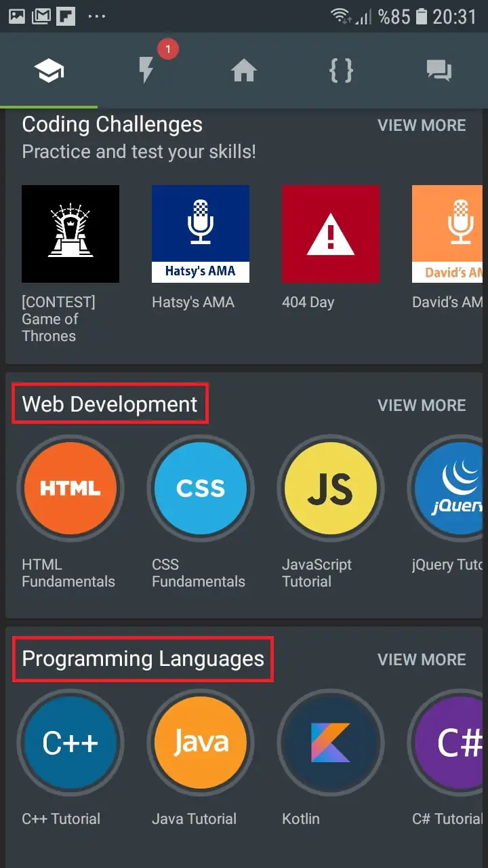Open the Learn tab with graduation cap icon

click(x=49, y=71)
